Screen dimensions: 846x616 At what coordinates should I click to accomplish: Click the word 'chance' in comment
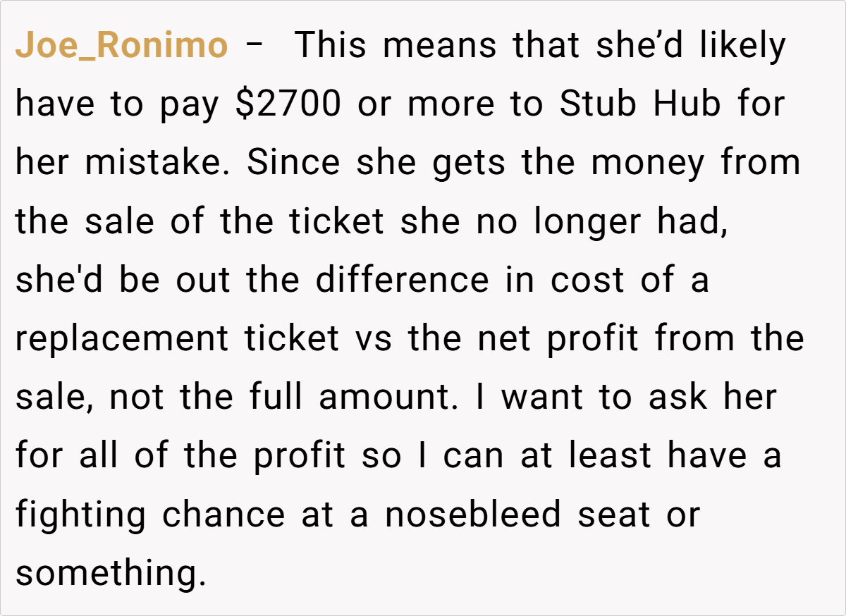[x=223, y=515]
